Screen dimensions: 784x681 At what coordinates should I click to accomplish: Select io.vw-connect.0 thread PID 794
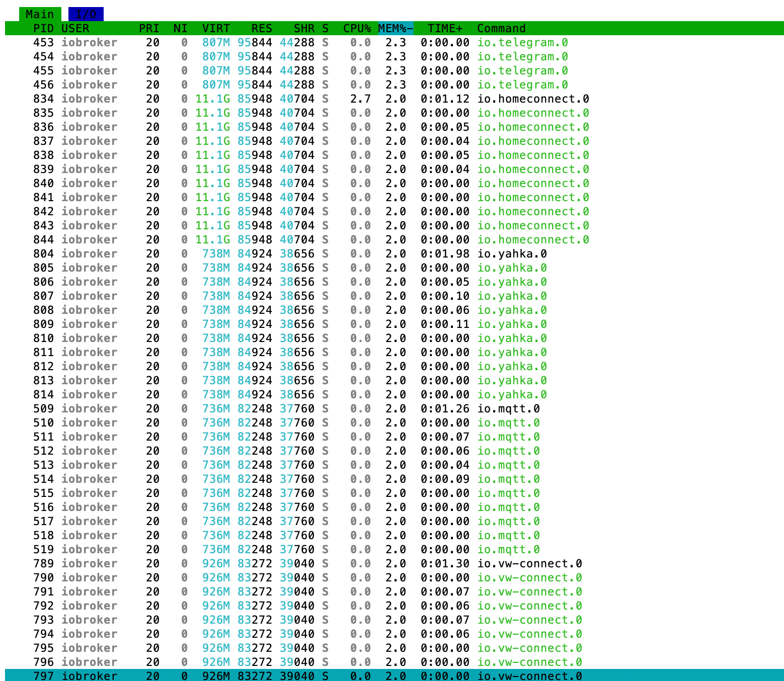click(395, 634)
